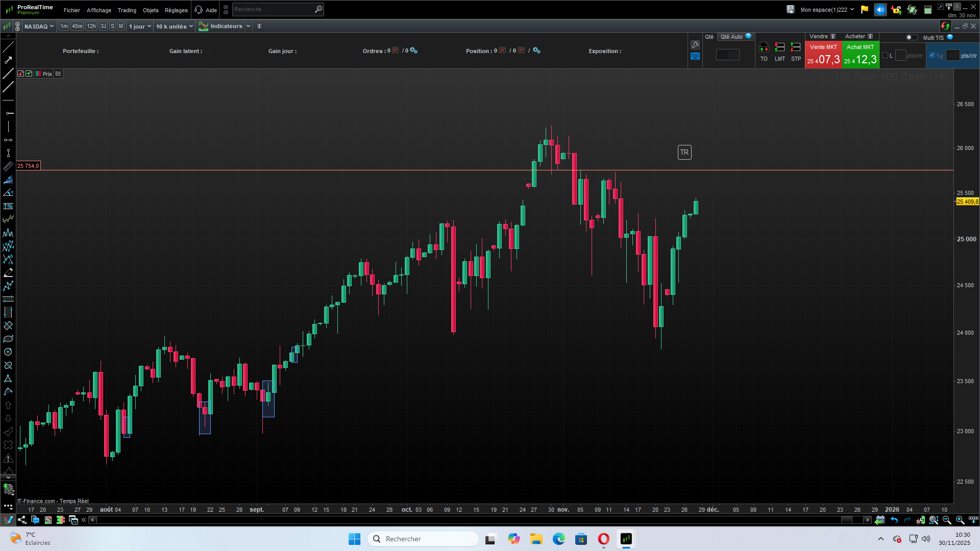The image size is (980, 551).
Task: Click the share icon in bottom toolbar
Action: pos(22,520)
